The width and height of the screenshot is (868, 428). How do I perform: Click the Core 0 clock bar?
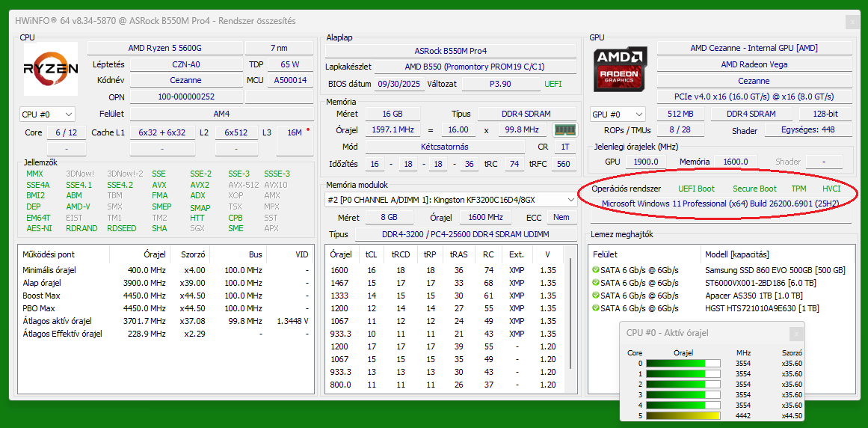[x=683, y=364]
